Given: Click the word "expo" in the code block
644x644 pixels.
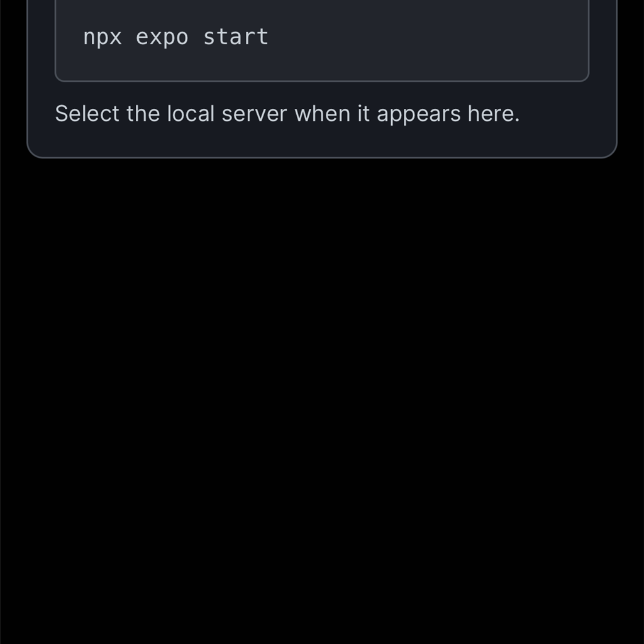Looking at the screenshot, I should coord(162,38).
